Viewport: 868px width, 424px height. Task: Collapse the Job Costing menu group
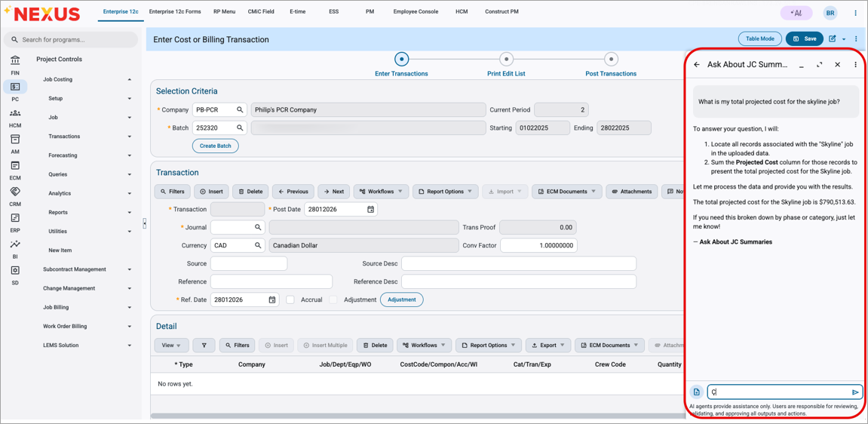pyautogui.click(x=130, y=79)
